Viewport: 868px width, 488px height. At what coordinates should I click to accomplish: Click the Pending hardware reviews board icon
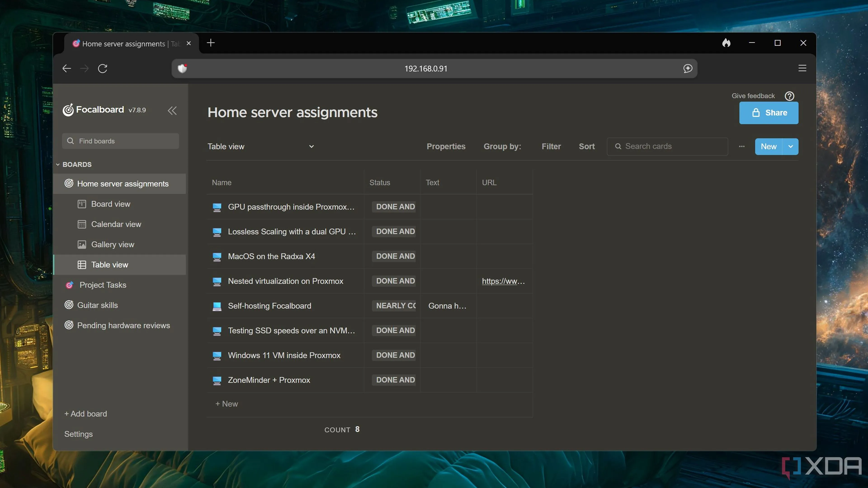[69, 325]
